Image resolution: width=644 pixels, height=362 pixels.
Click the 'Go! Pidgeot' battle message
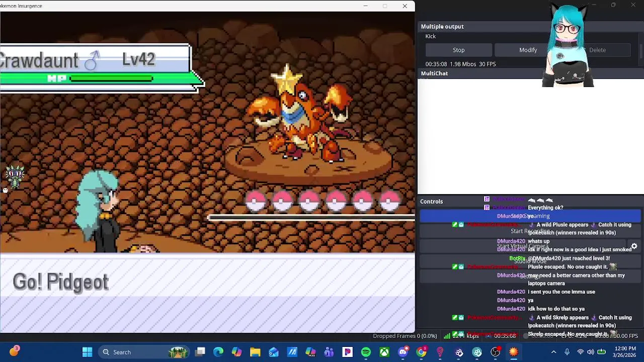click(x=60, y=282)
